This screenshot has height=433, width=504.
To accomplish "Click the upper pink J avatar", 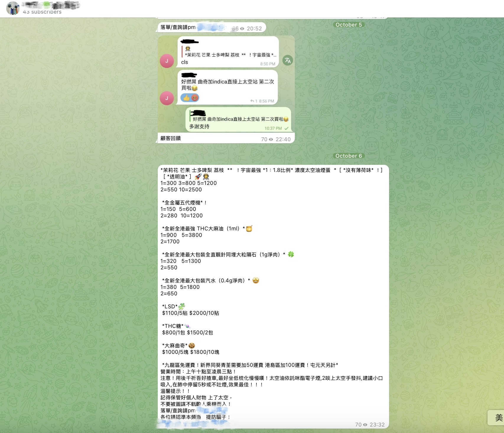I will click(167, 61).
